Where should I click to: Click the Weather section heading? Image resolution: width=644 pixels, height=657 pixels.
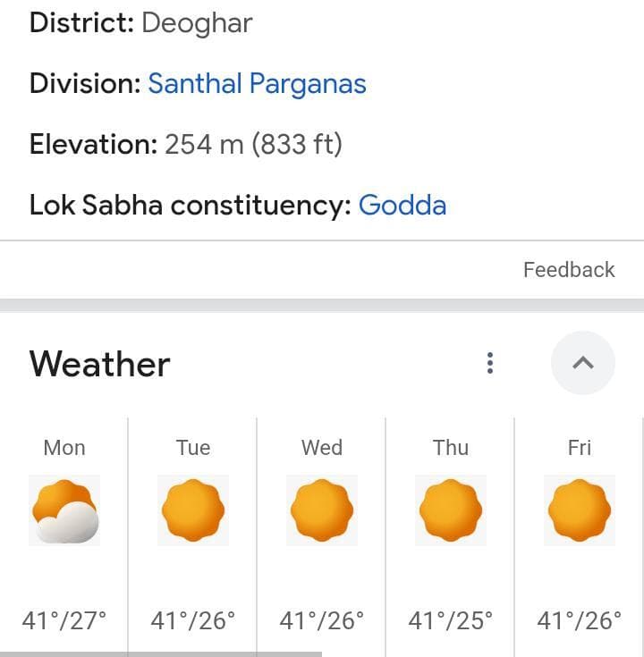[x=99, y=365]
